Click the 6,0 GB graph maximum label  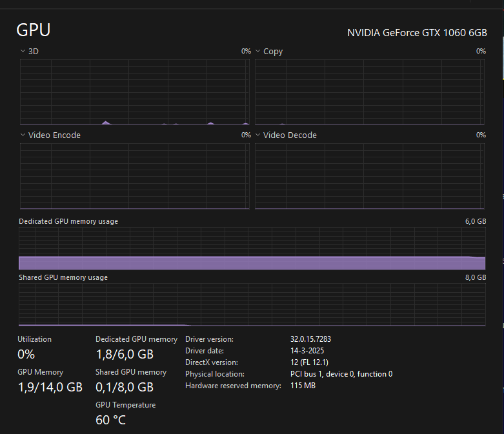(x=476, y=221)
